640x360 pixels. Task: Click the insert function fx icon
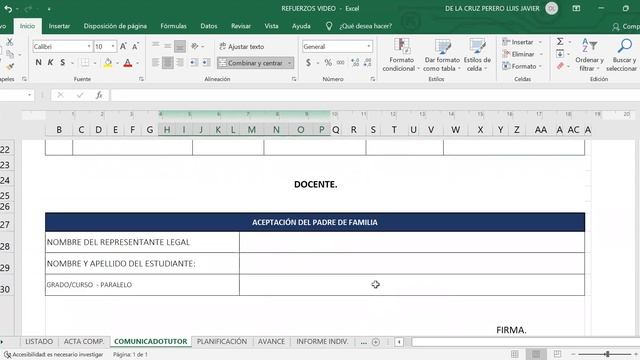coord(99,95)
